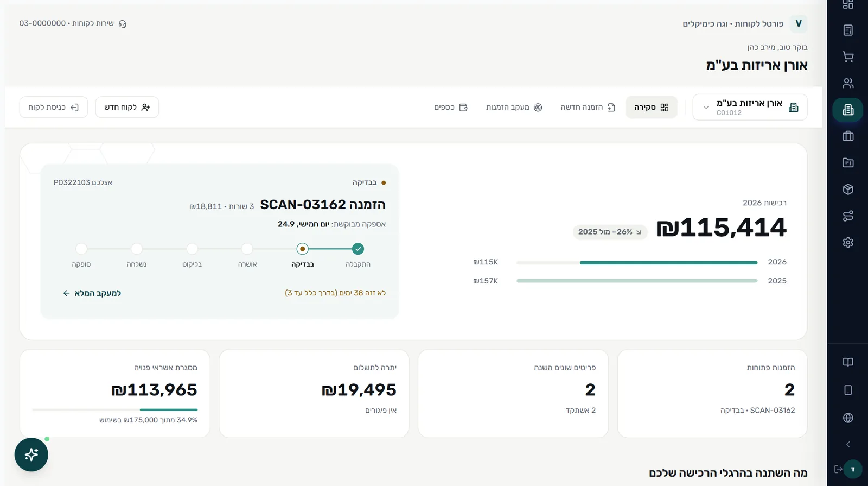Open the calculator icon in the sidebar

848,30
